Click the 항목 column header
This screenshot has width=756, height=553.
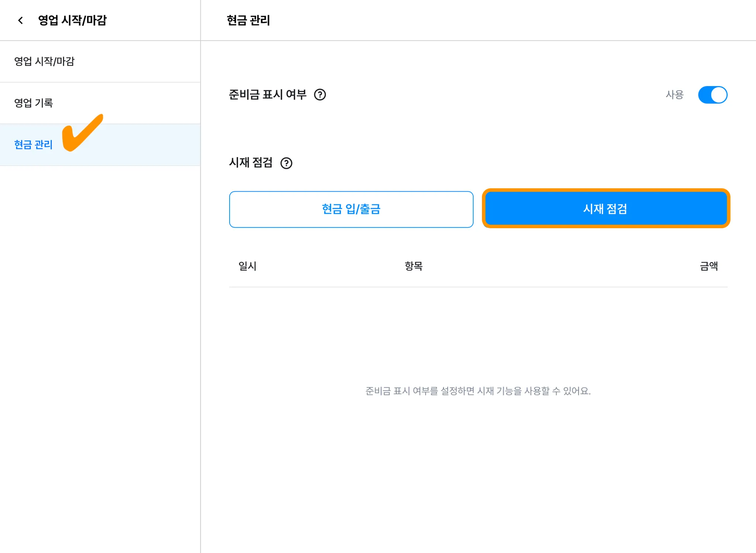pyautogui.click(x=413, y=266)
